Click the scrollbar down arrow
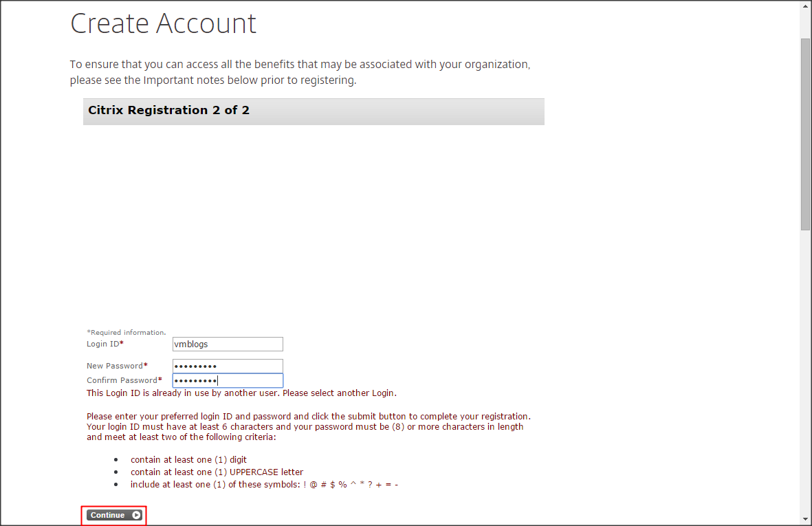This screenshot has height=526, width=812. pos(805,519)
